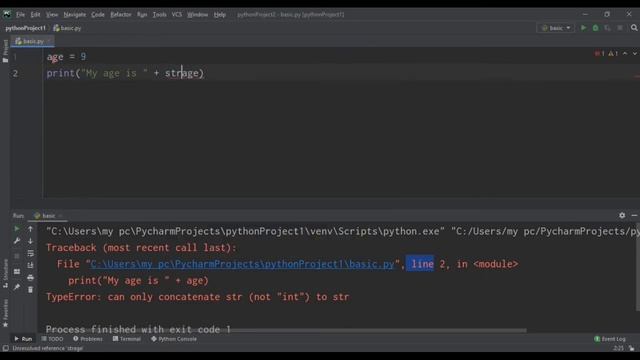Click the Run console vertical scrollbar
Screen dimensions: 640x360
coord(638,267)
